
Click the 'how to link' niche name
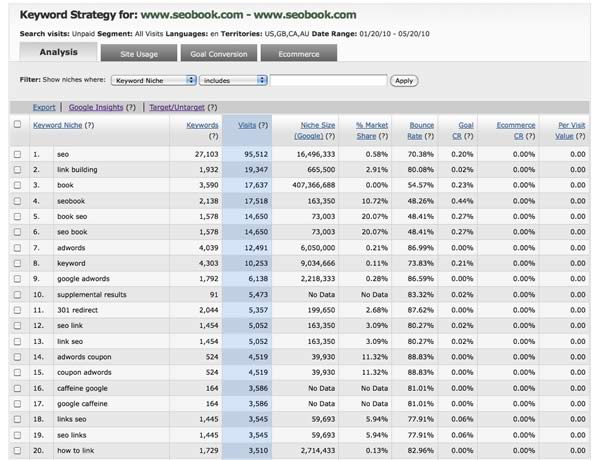tap(76, 451)
